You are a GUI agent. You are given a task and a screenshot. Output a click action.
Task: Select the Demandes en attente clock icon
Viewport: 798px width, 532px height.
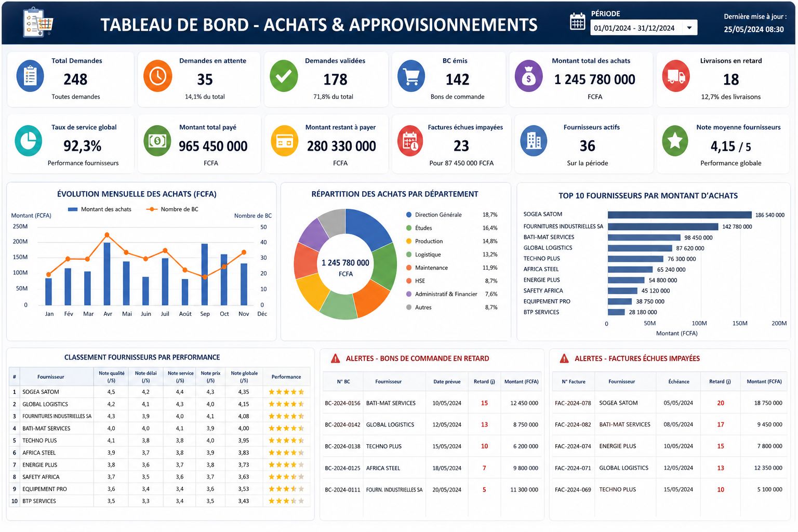click(157, 76)
